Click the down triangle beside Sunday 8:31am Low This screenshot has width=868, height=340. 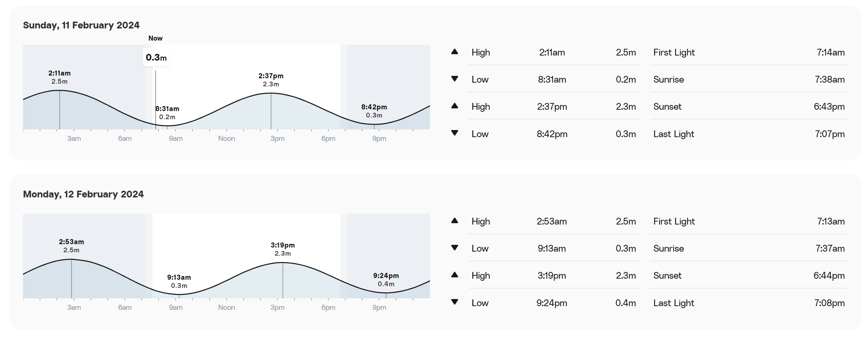(455, 79)
